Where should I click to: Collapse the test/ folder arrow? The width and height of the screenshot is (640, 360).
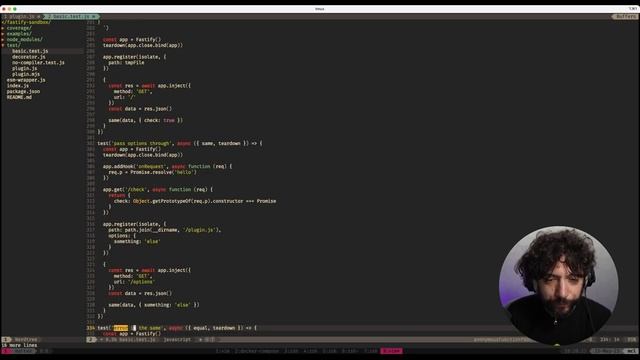(x=3, y=45)
